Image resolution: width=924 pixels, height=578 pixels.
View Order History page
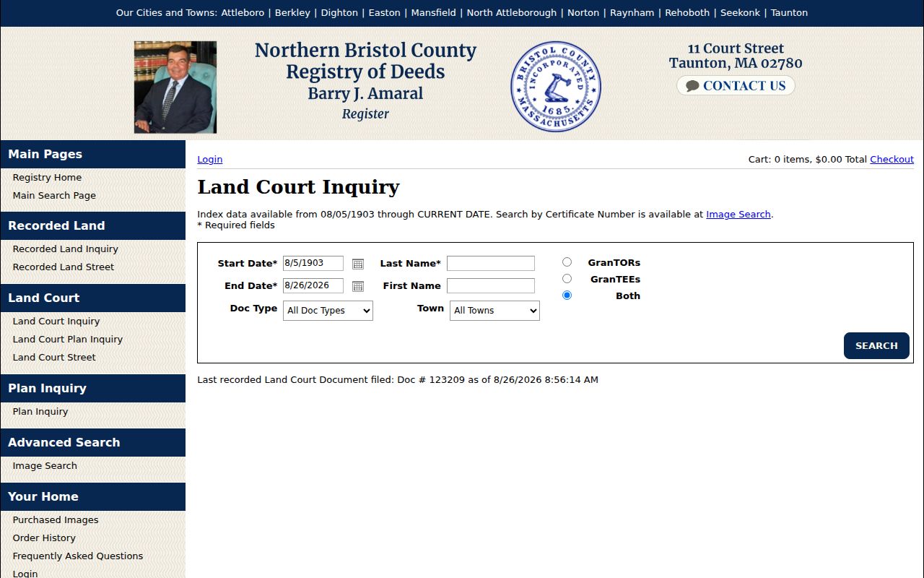coord(43,538)
